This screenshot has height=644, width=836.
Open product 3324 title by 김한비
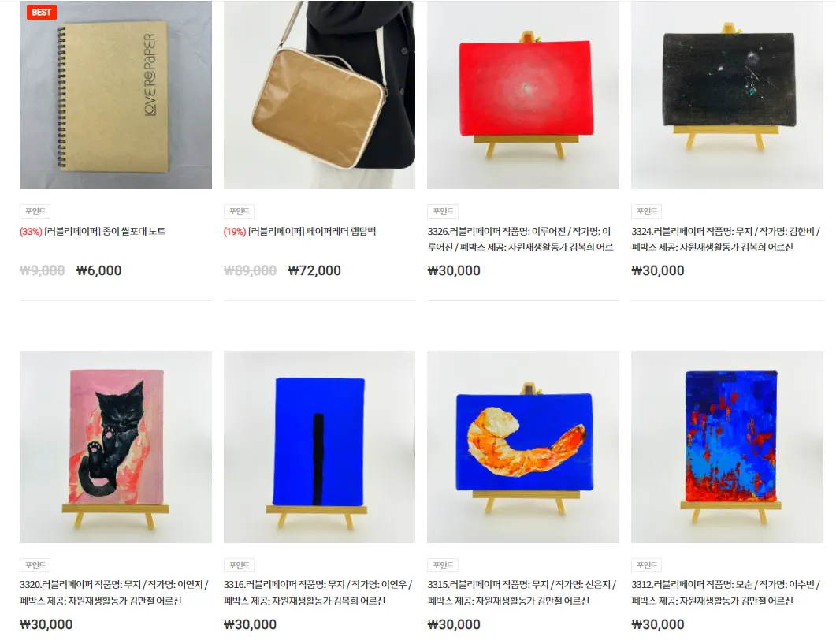(726, 239)
